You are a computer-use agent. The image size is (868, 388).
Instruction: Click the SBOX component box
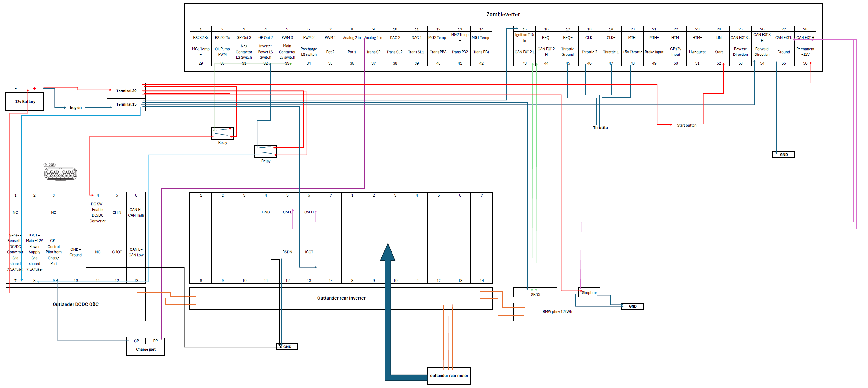[x=535, y=294]
